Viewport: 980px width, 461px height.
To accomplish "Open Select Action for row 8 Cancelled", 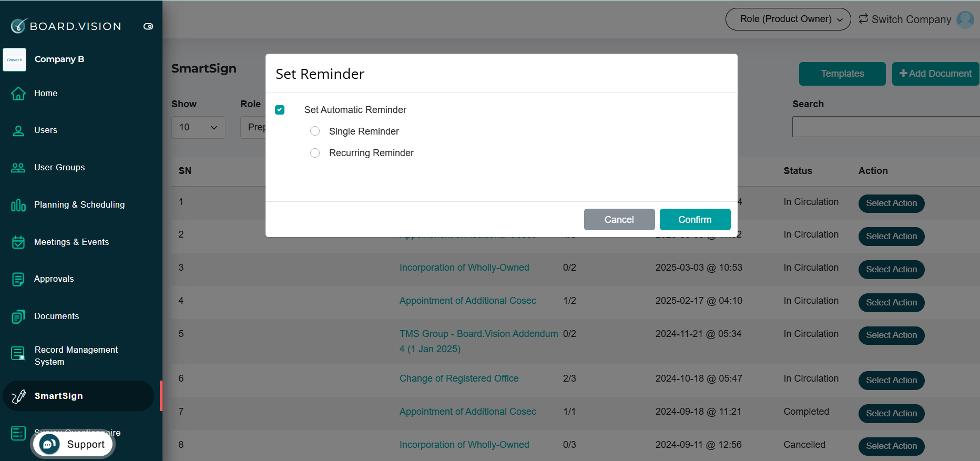I will tap(892, 446).
